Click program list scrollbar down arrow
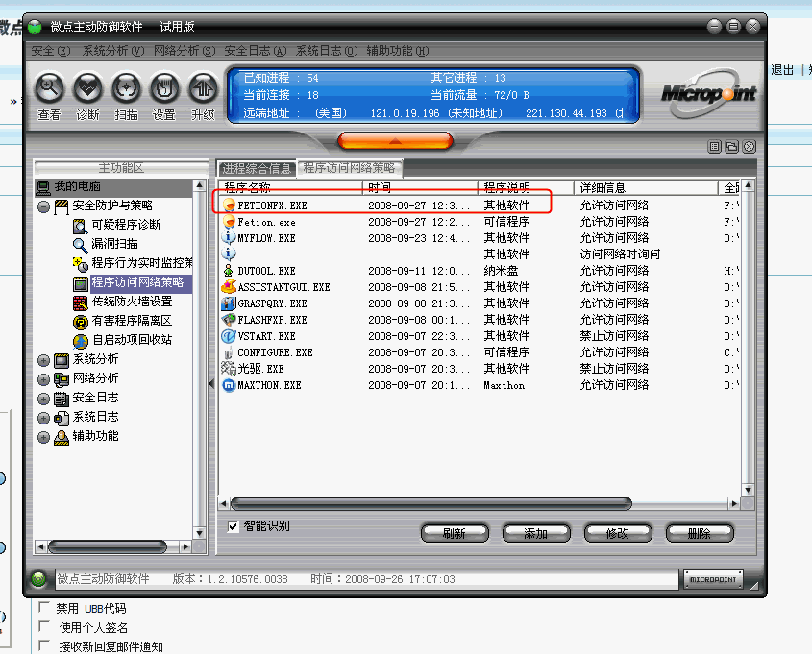 [748, 490]
